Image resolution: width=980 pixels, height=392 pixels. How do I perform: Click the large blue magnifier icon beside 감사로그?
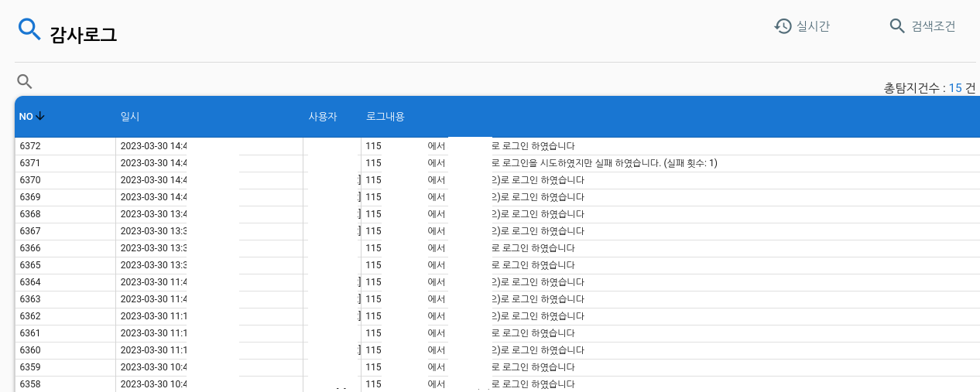29,29
